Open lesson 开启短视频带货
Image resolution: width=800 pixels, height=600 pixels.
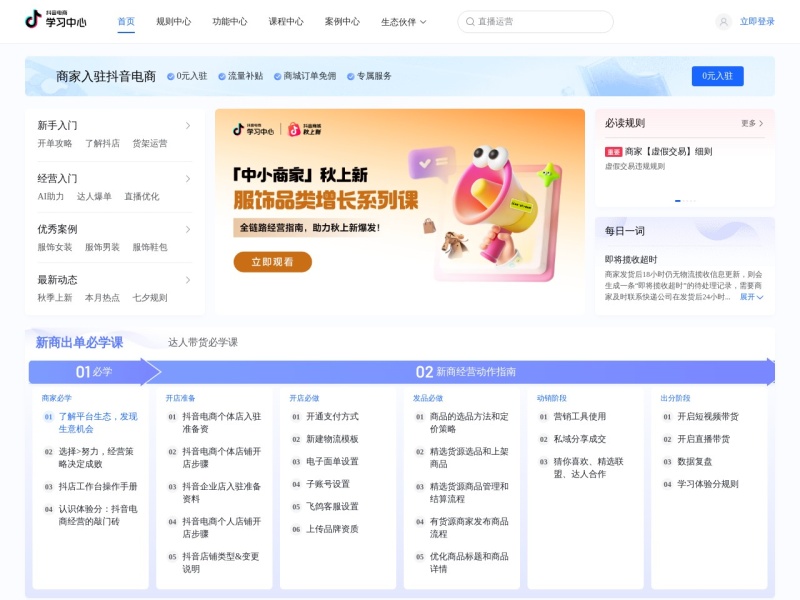pos(708,416)
